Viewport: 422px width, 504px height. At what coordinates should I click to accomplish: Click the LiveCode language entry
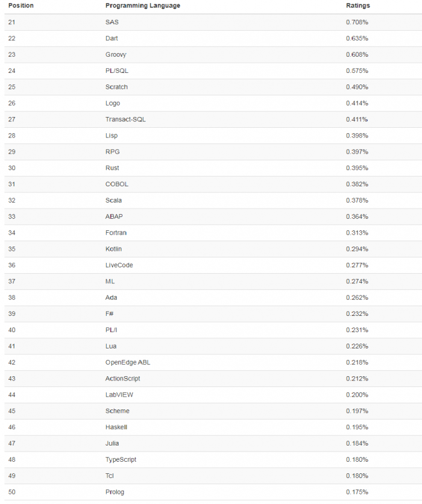[x=119, y=265]
